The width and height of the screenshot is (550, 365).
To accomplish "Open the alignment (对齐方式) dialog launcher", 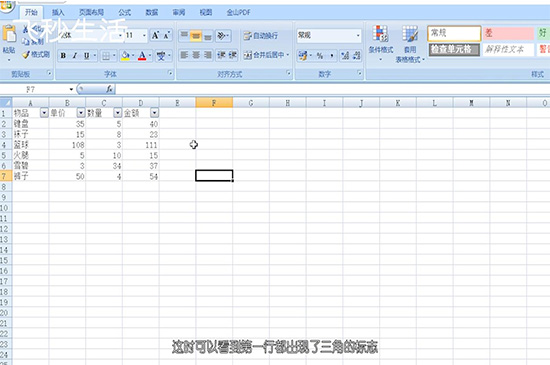I will (289, 73).
